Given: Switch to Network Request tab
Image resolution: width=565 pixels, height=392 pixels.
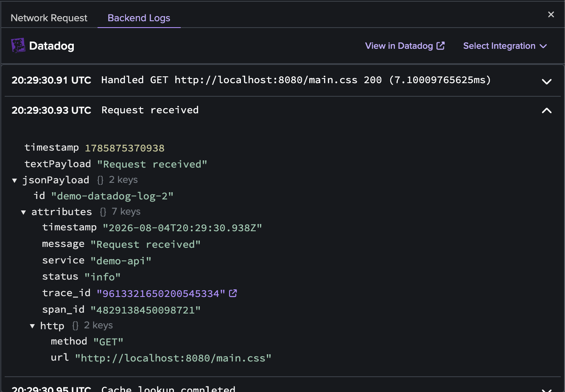Looking at the screenshot, I should (49, 18).
